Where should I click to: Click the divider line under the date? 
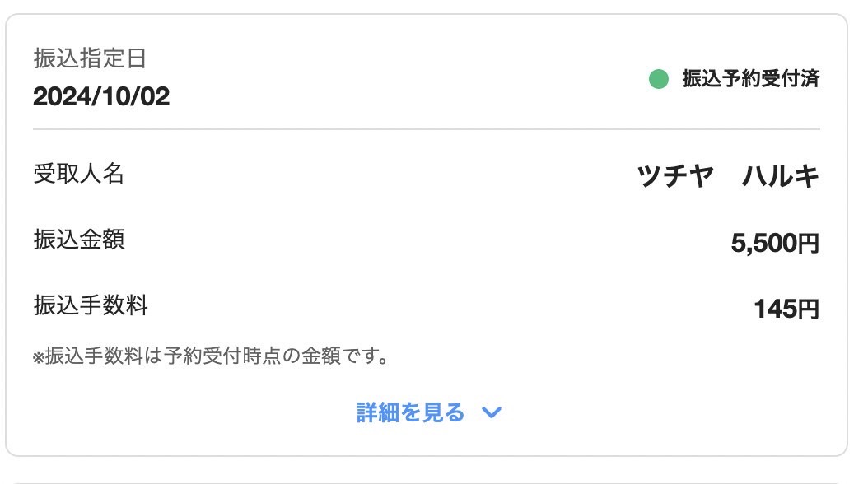pos(427,129)
